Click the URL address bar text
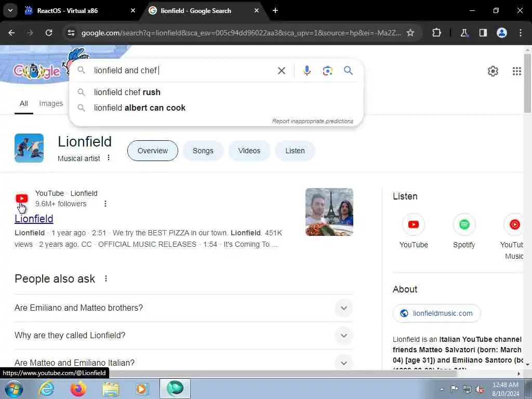This screenshot has height=399, width=532. [241, 33]
